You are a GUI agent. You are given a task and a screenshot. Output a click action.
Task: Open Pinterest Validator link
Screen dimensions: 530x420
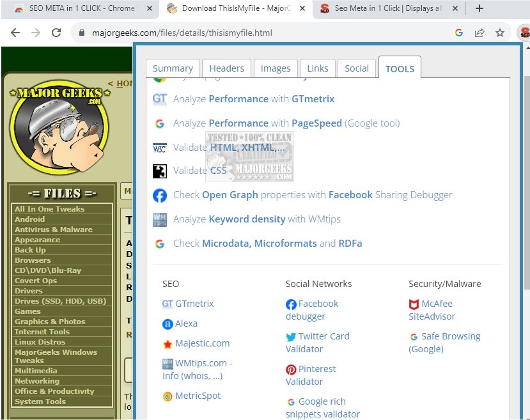(311, 375)
